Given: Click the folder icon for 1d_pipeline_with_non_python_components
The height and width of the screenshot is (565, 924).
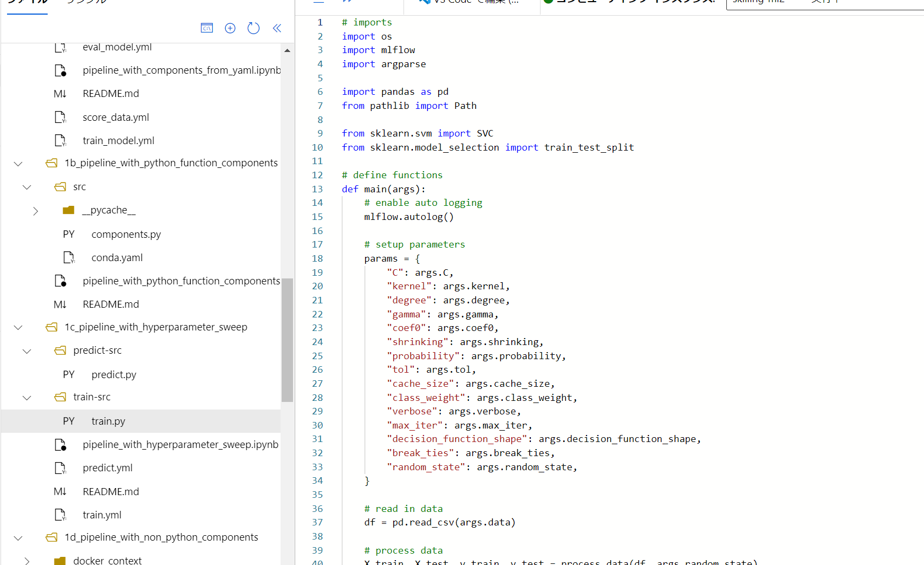Looking at the screenshot, I should click(51, 537).
